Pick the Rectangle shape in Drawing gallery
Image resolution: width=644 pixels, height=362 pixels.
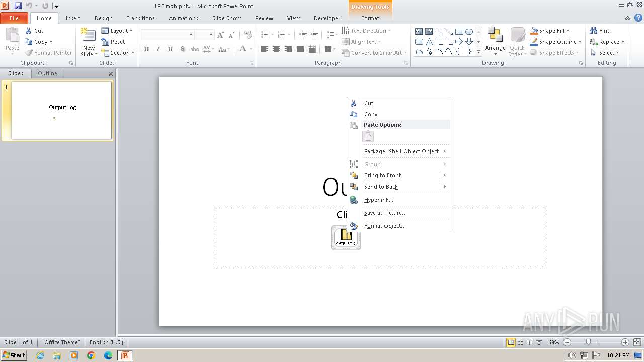(459, 32)
